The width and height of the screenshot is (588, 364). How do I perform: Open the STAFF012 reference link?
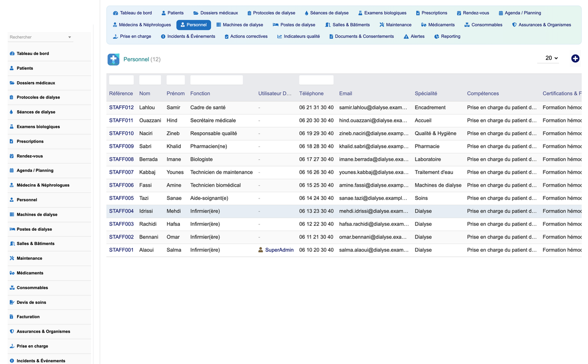pos(122,107)
